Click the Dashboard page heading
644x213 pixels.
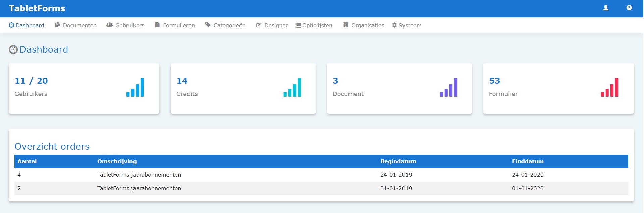click(44, 50)
